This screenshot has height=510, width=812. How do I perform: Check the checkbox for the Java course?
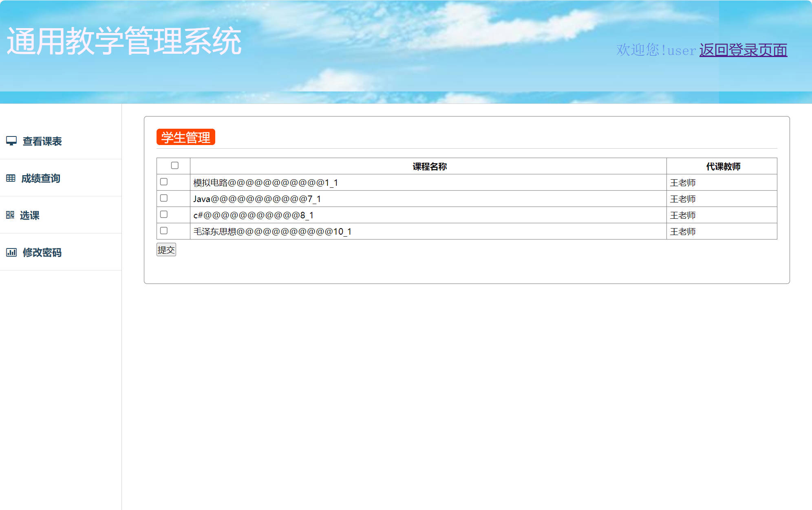pyautogui.click(x=164, y=198)
